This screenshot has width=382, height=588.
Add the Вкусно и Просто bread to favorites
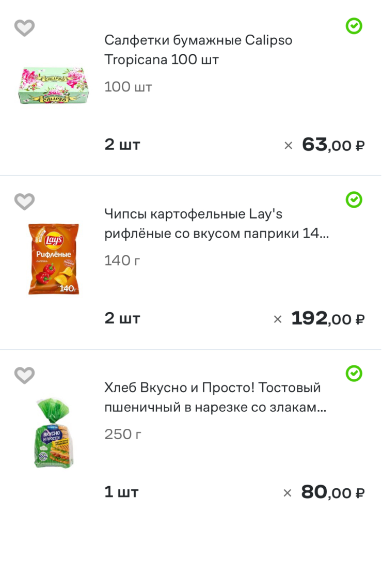24,376
